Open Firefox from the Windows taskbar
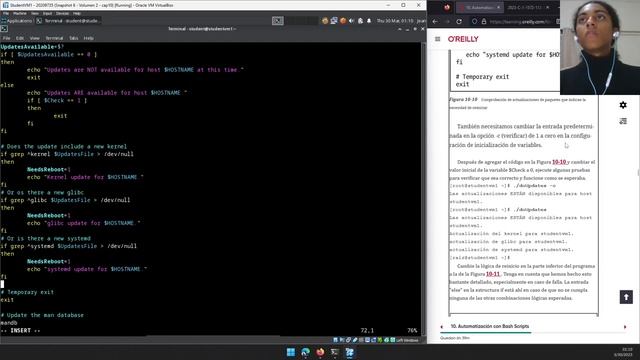Viewport: 640px width, 360px height. (320, 352)
